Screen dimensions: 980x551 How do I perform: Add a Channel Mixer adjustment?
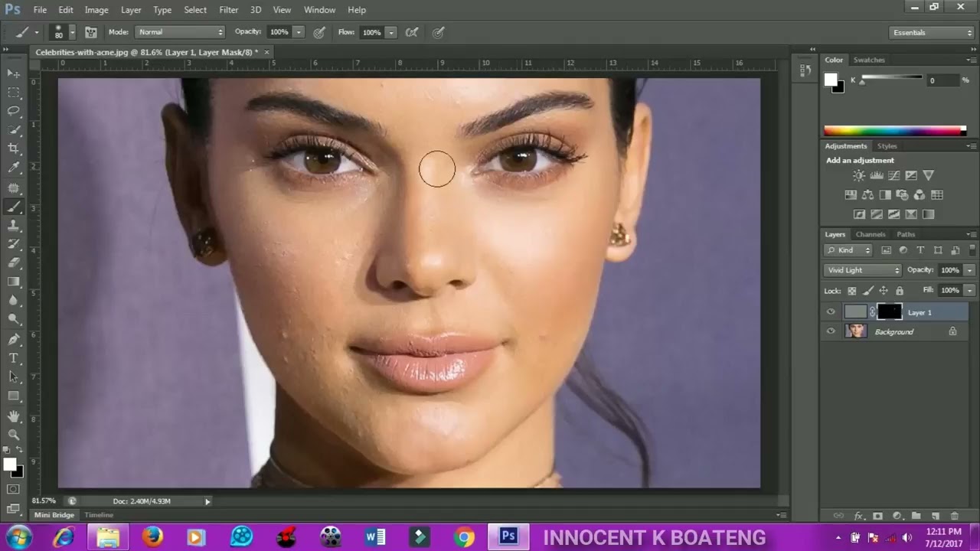[x=920, y=195]
